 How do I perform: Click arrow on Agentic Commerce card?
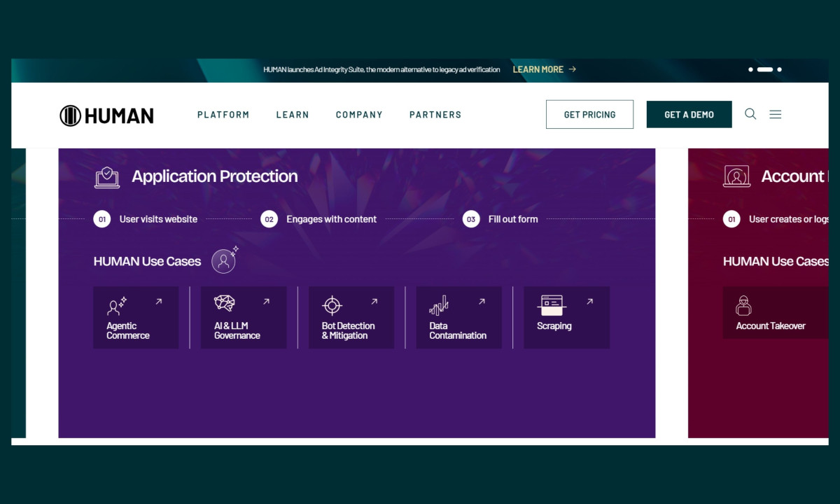(x=159, y=302)
